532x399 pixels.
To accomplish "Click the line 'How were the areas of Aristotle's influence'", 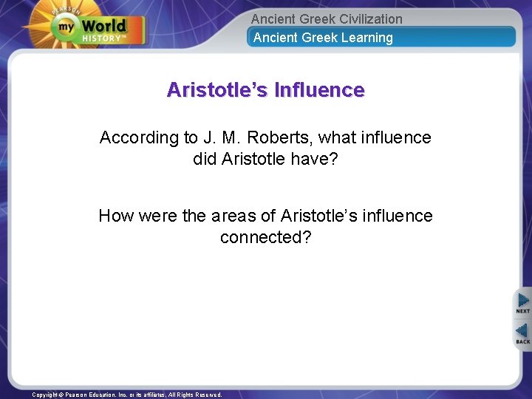I will [265, 216].
